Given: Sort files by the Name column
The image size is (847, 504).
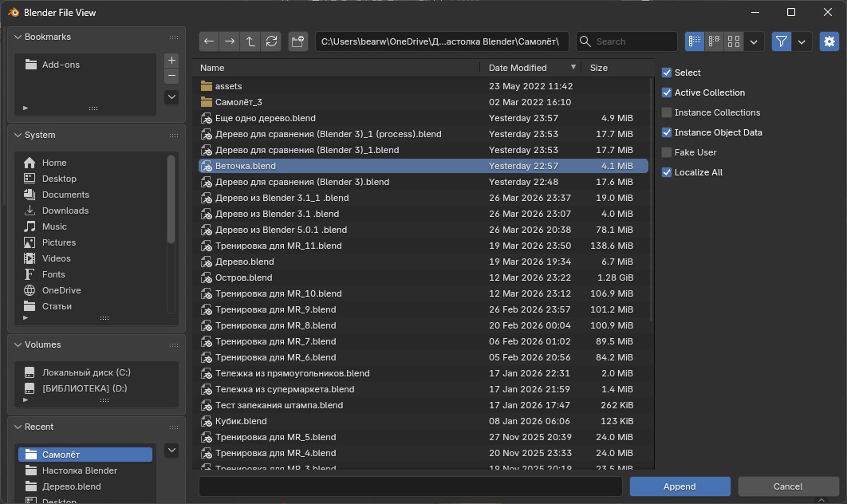Looking at the screenshot, I should [335, 68].
